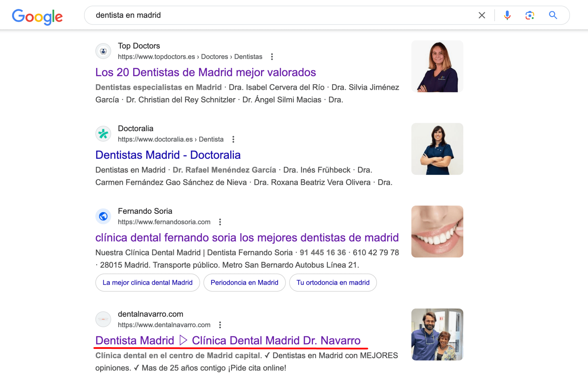Click 'Dentistas especialistas en Madrid' snippet text
Screen dimensions: 588x388
[x=158, y=88]
